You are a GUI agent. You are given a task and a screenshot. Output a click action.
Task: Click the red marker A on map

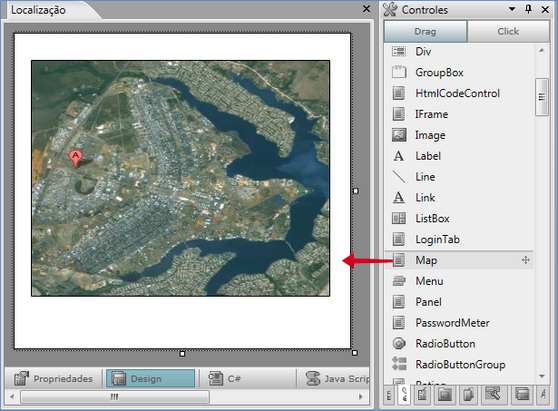(75, 158)
